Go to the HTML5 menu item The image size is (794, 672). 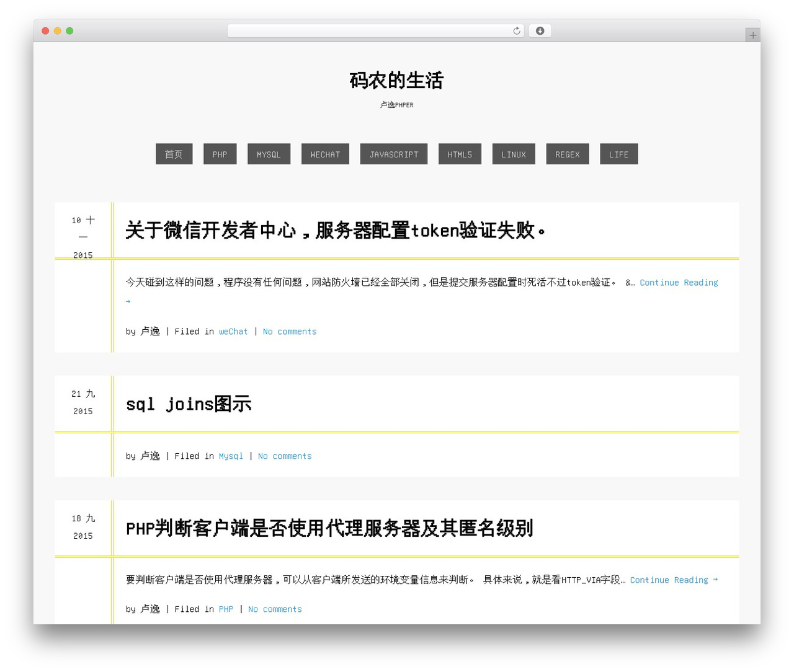coord(460,154)
